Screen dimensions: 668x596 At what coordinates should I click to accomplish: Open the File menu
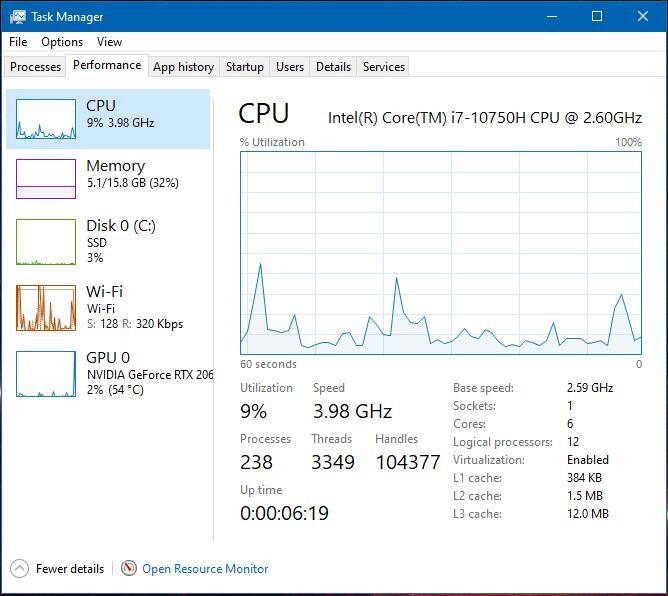coord(18,42)
